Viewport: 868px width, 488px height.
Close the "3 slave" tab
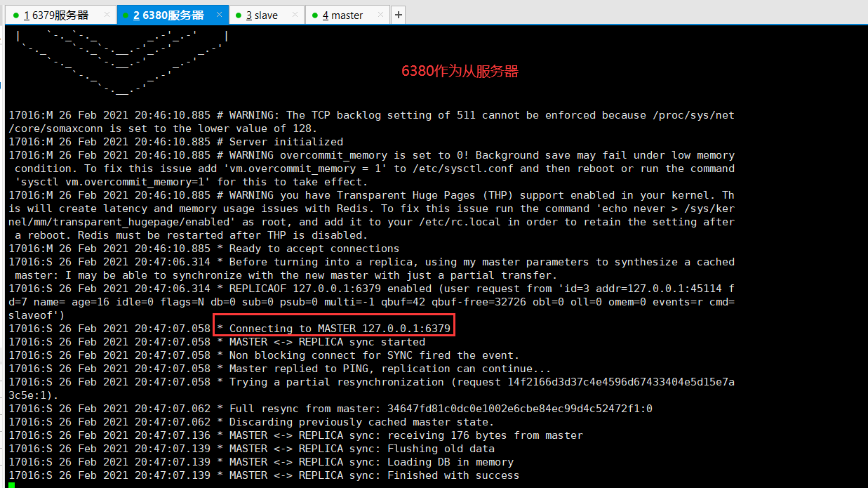tap(295, 15)
